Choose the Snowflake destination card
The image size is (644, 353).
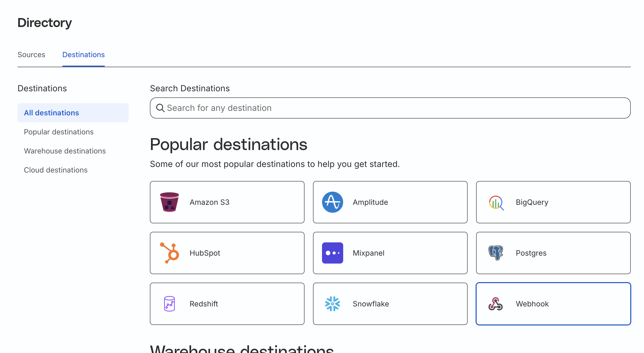pos(390,304)
